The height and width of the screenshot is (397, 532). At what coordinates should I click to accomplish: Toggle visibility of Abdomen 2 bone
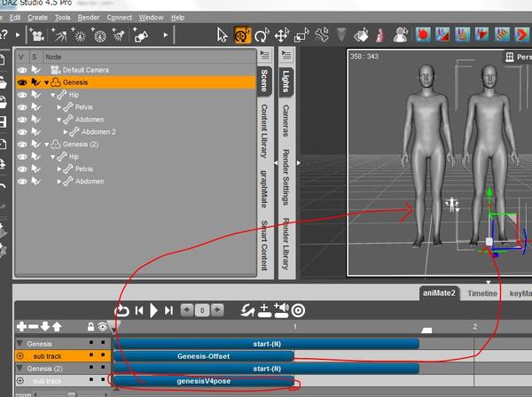click(22, 132)
